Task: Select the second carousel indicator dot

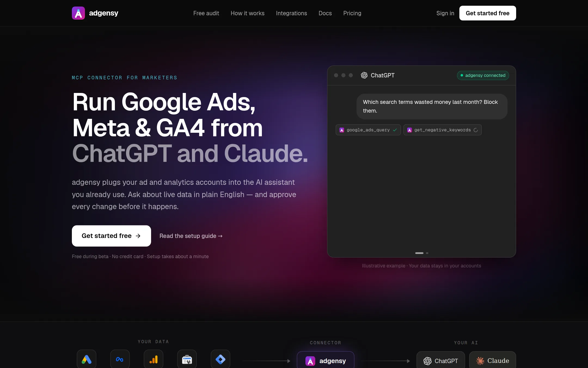Action: tap(427, 253)
